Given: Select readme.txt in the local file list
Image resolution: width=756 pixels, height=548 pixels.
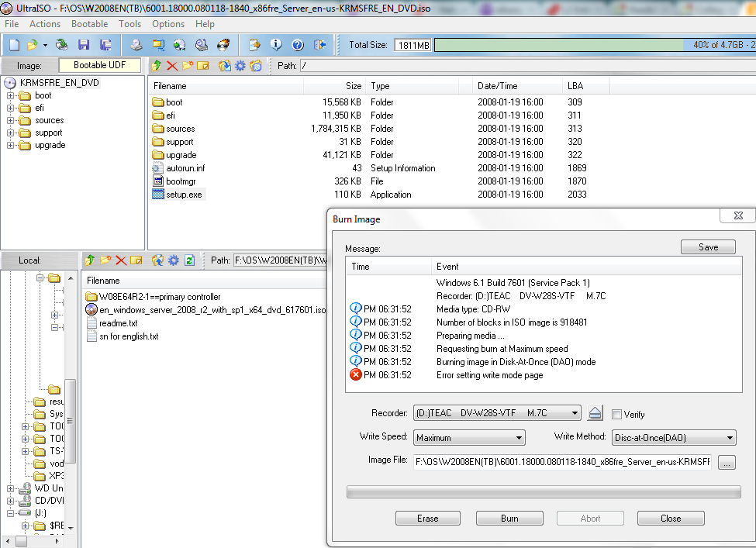Looking at the screenshot, I should (118, 323).
